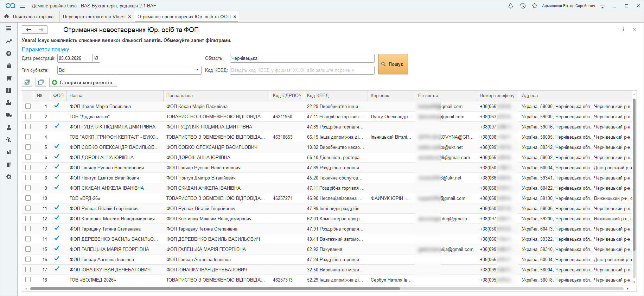This screenshot has height=296, width=644.
Task: Open the main hamburger menu in title bar
Action: pyautogui.click(x=23, y=6)
